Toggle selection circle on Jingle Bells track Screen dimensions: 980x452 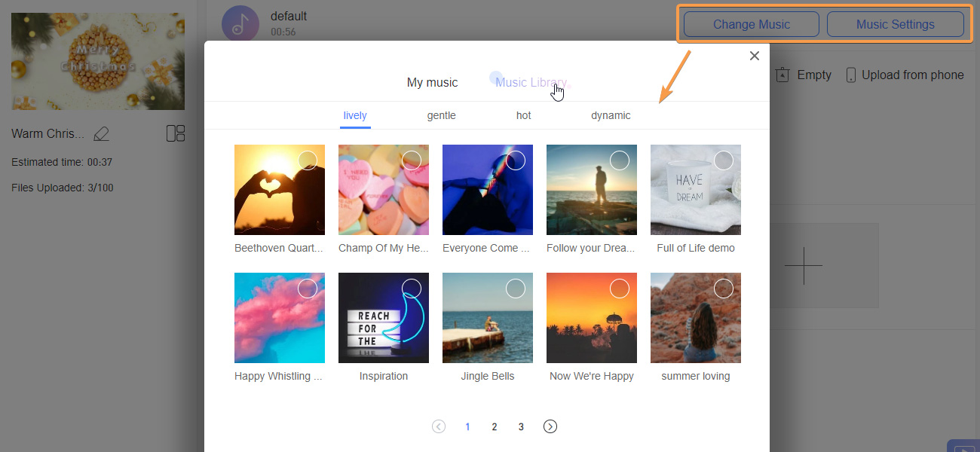click(515, 289)
